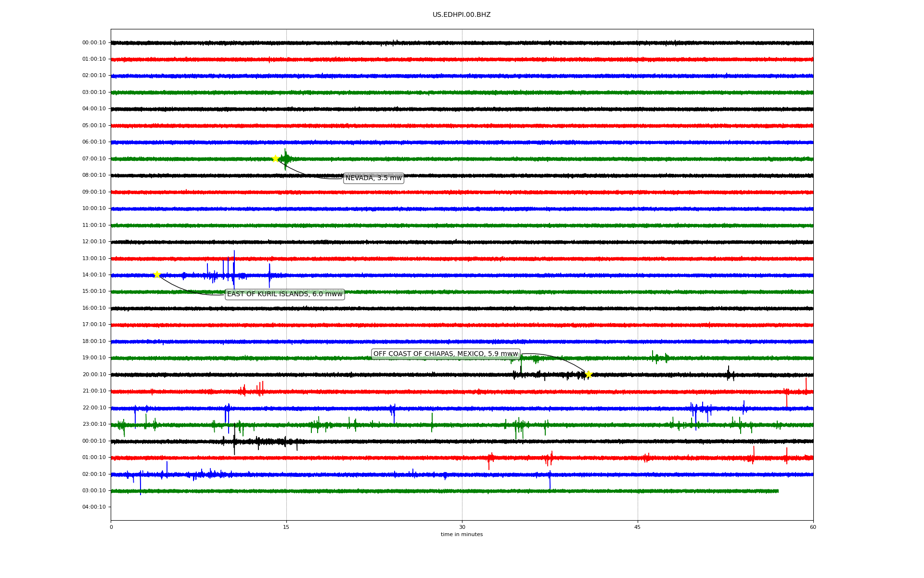Select 'OFF COAST OF CHIAPAS, MEXICO, 5.9 mww' label
This screenshot has width=924, height=578.
(x=446, y=354)
